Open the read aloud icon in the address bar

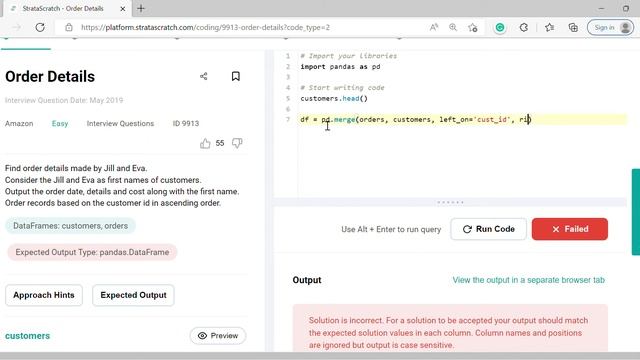pyautogui.click(x=433, y=27)
